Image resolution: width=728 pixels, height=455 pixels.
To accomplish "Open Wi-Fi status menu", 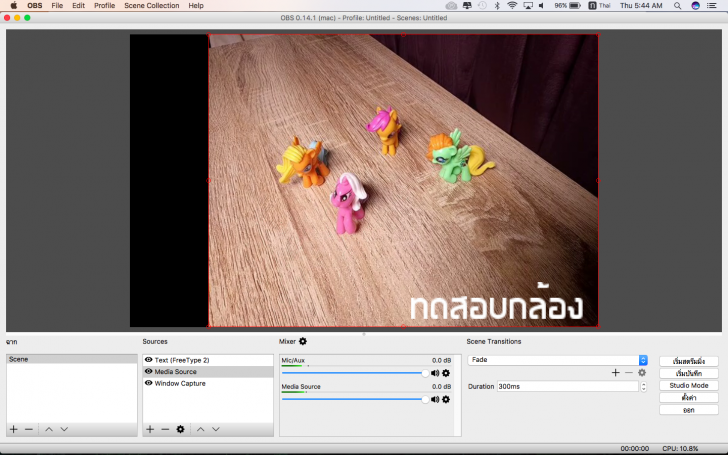I will (512, 6).
